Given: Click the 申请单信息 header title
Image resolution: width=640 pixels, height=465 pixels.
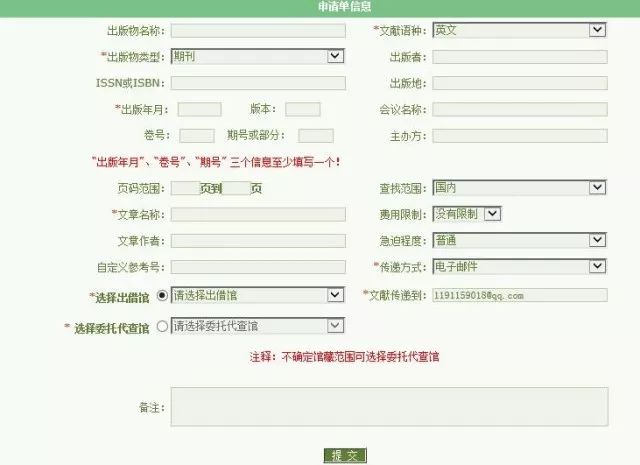Looking at the screenshot, I should point(344,7).
